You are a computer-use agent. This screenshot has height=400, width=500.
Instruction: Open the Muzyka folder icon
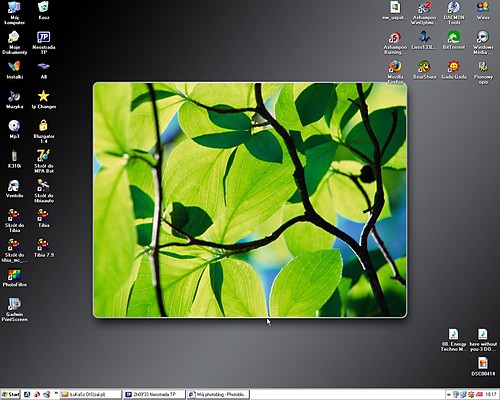[x=14, y=100]
